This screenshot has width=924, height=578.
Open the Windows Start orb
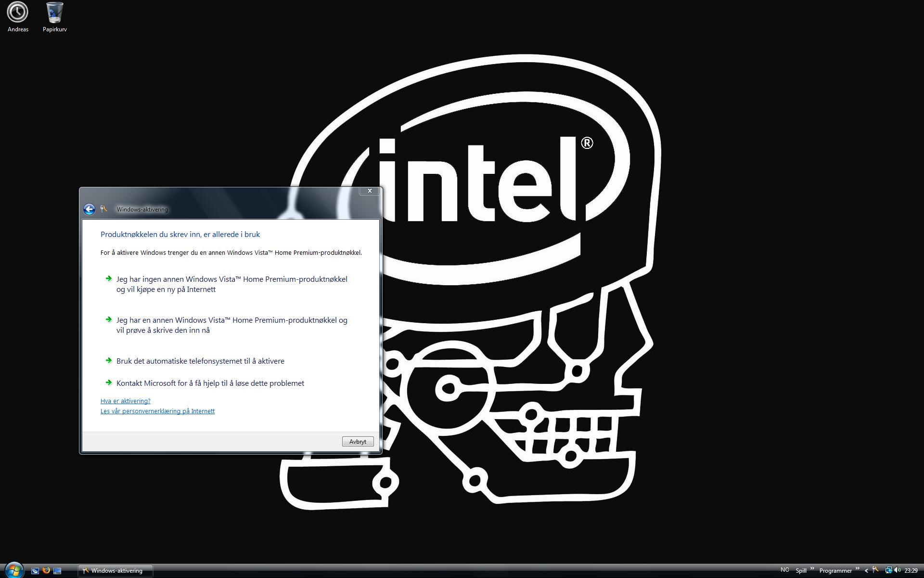pos(14,570)
